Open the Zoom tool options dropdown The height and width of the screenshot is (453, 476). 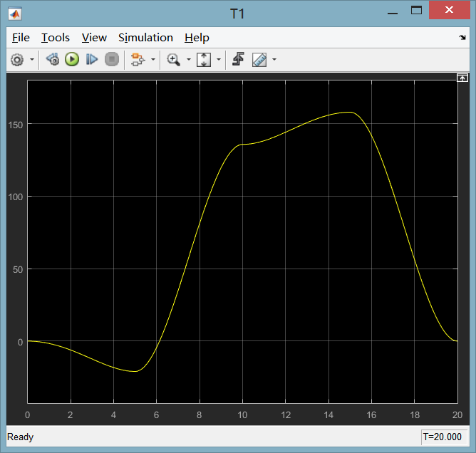(189, 59)
